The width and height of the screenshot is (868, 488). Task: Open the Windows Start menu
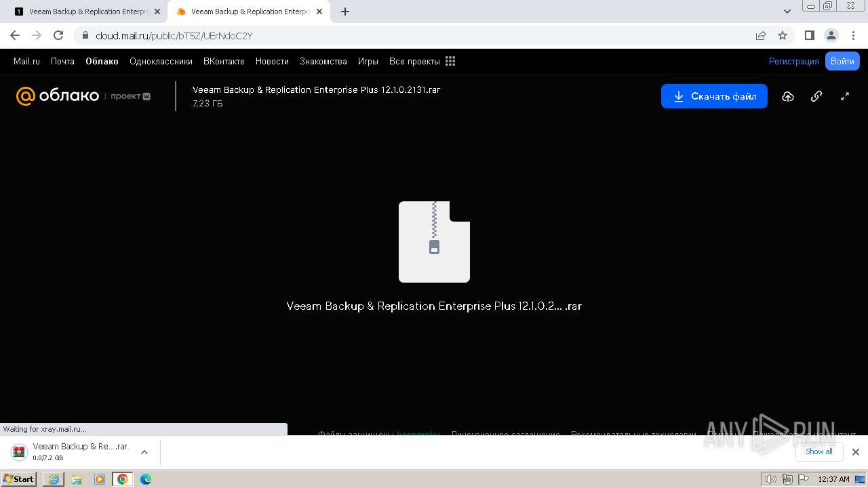pos(19,479)
